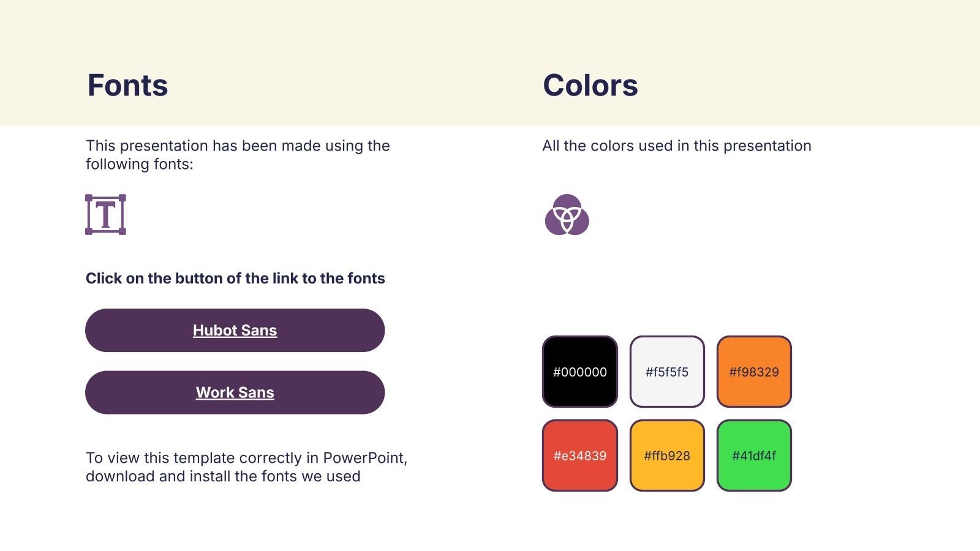The width and height of the screenshot is (980, 551).
Task: Click the overlapping circles colors icon
Action: (567, 215)
